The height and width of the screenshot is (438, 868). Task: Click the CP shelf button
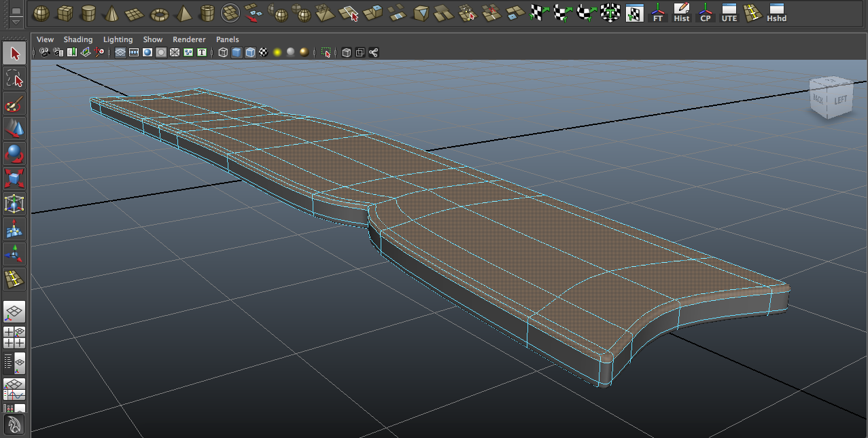point(705,15)
